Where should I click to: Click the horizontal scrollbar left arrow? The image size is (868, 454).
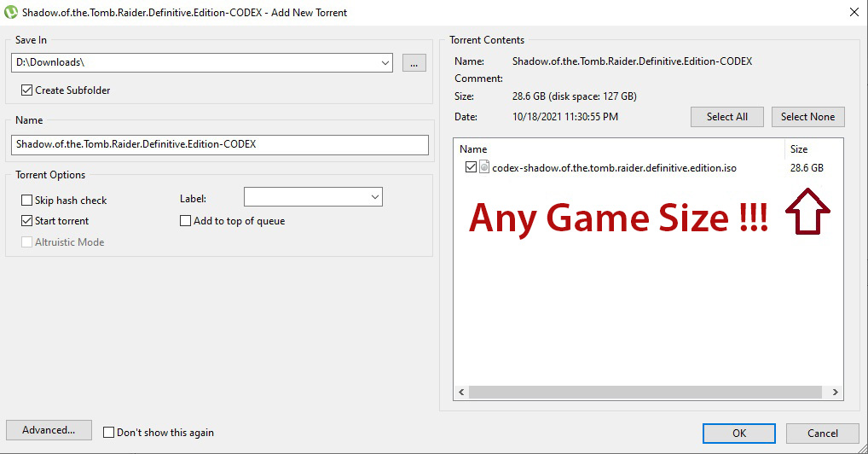click(461, 392)
